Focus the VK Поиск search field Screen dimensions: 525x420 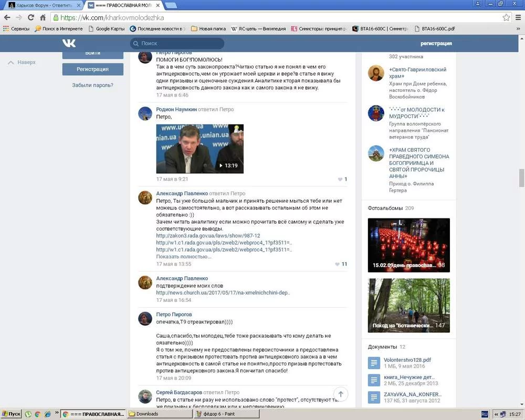click(177, 43)
